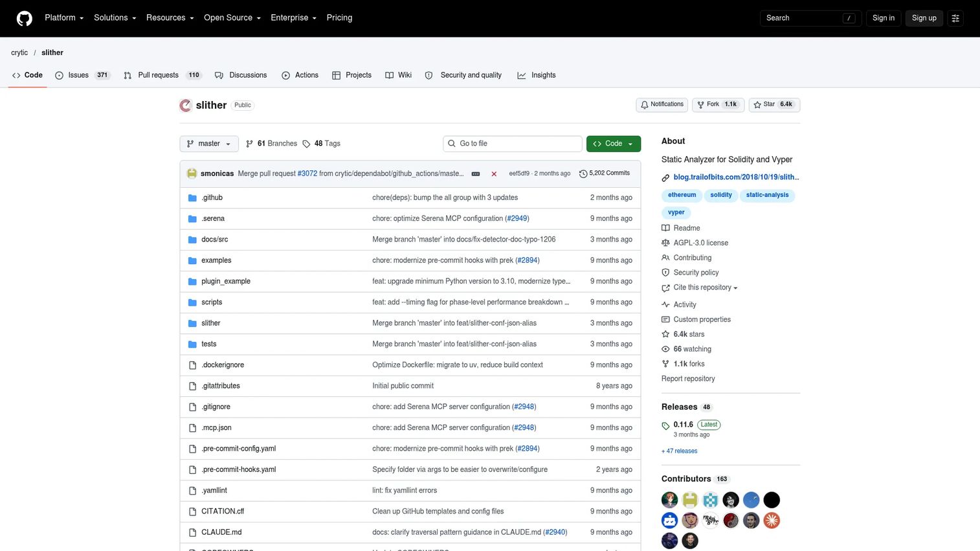Click the smonicas commit author avatar
The width and height of the screenshot is (980, 551).
[x=192, y=174]
